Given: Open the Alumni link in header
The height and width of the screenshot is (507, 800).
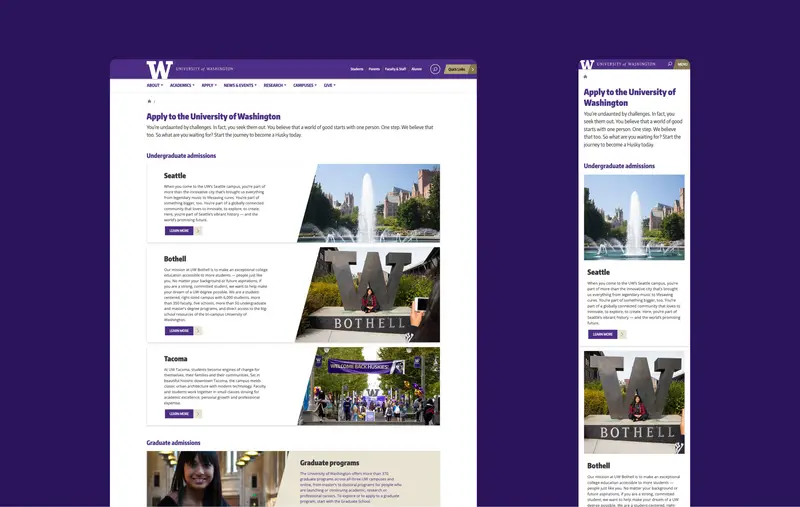Looking at the screenshot, I should pyautogui.click(x=417, y=69).
